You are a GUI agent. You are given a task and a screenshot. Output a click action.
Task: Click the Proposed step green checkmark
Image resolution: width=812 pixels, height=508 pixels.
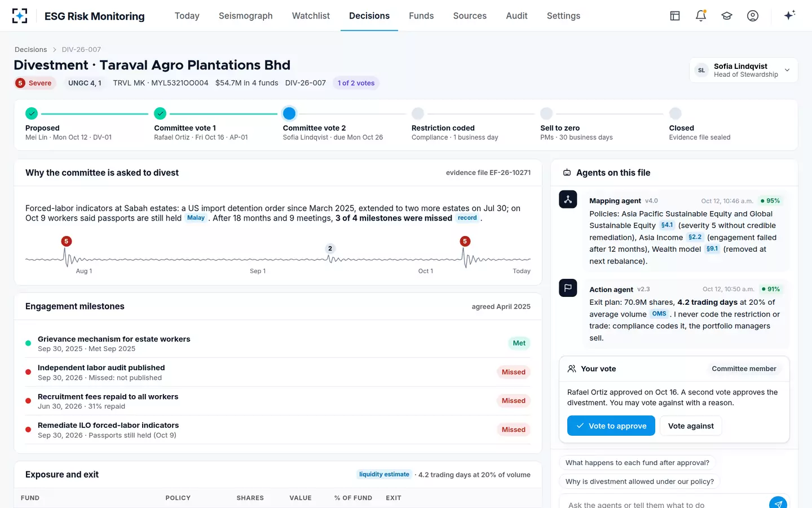click(32, 113)
